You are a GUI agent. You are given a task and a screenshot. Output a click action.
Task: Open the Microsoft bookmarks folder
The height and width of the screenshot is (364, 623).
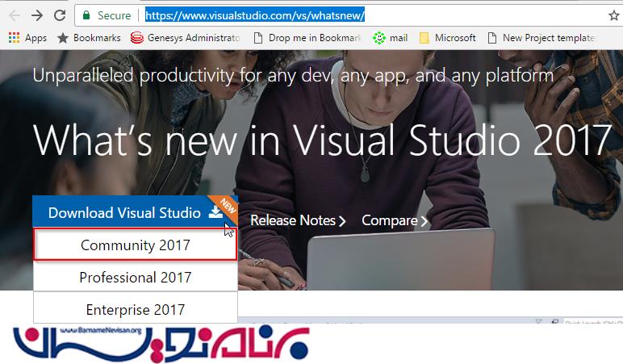click(x=447, y=38)
